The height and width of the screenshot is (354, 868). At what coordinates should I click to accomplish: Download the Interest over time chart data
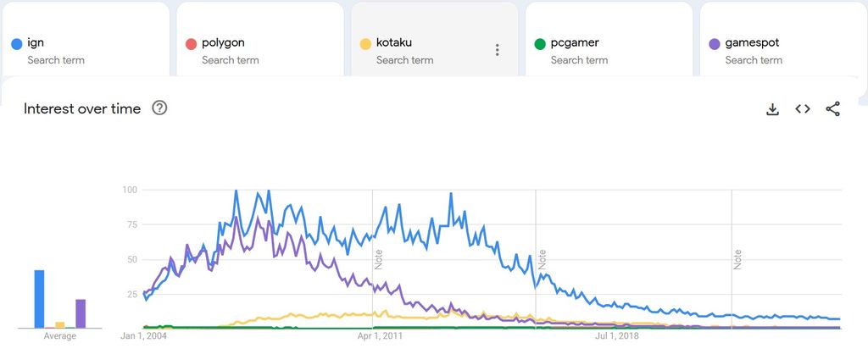click(x=772, y=109)
